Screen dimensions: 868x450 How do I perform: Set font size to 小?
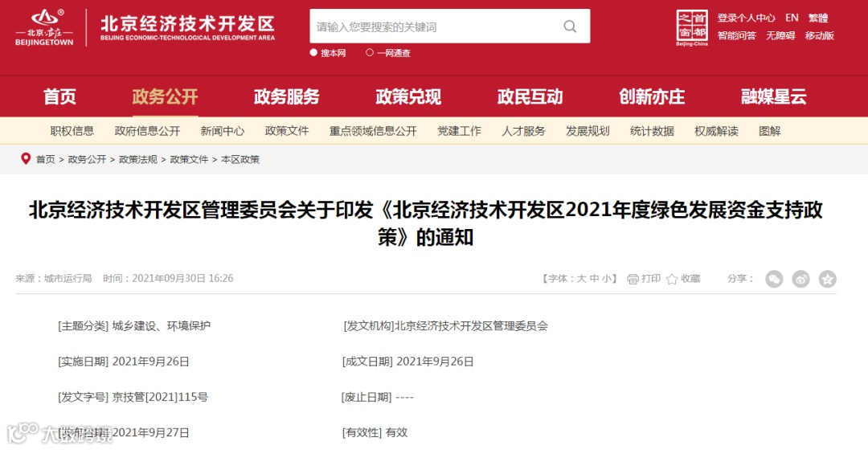(607, 278)
